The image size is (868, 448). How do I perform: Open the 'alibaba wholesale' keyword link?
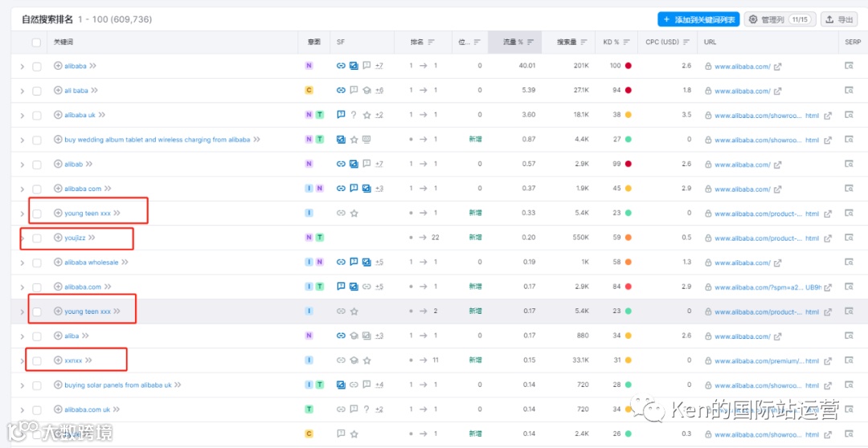(92, 263)
